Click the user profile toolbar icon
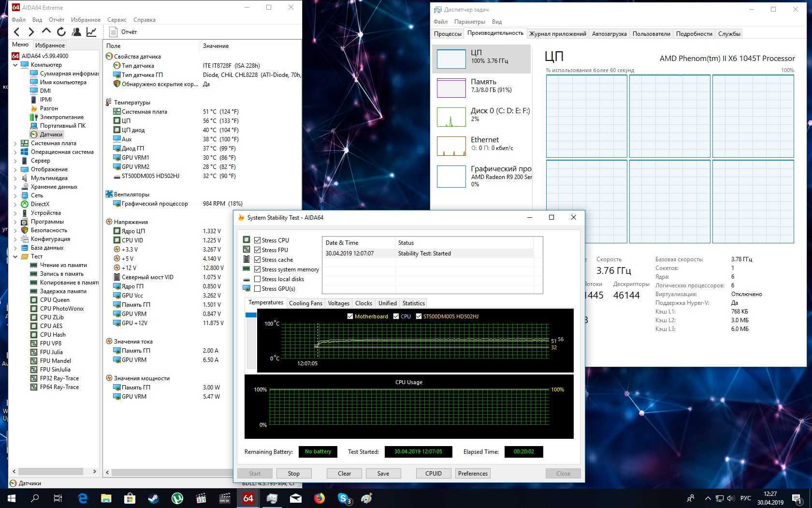Screen dimensions: 812x508 tap(76, 32)
